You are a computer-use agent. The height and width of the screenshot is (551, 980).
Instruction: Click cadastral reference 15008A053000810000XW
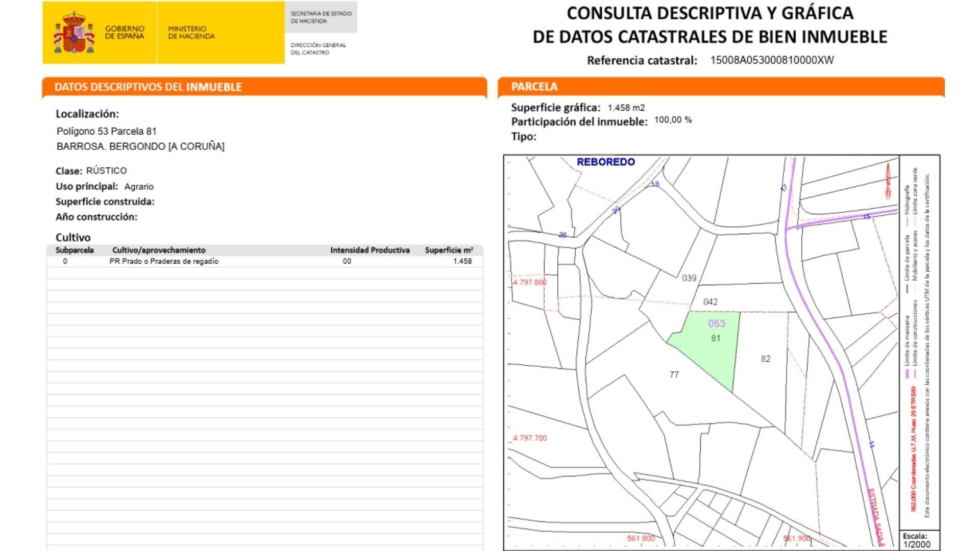771,60
